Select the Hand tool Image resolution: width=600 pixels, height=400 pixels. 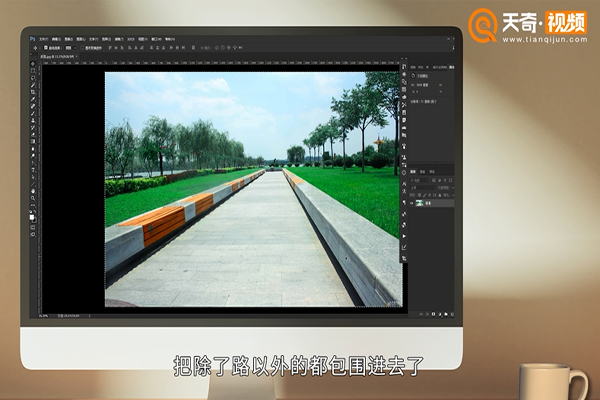(33, 191)
